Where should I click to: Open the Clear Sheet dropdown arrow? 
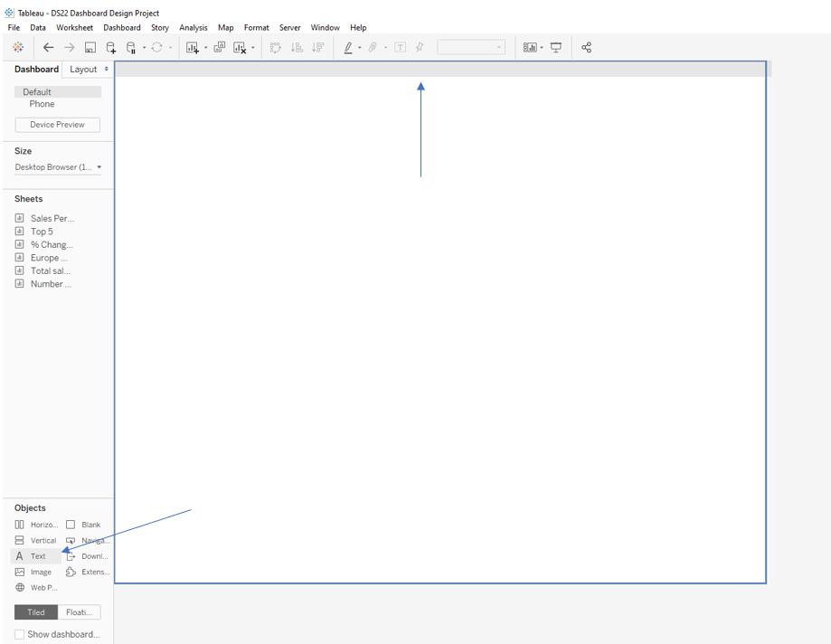coord(253,48)
